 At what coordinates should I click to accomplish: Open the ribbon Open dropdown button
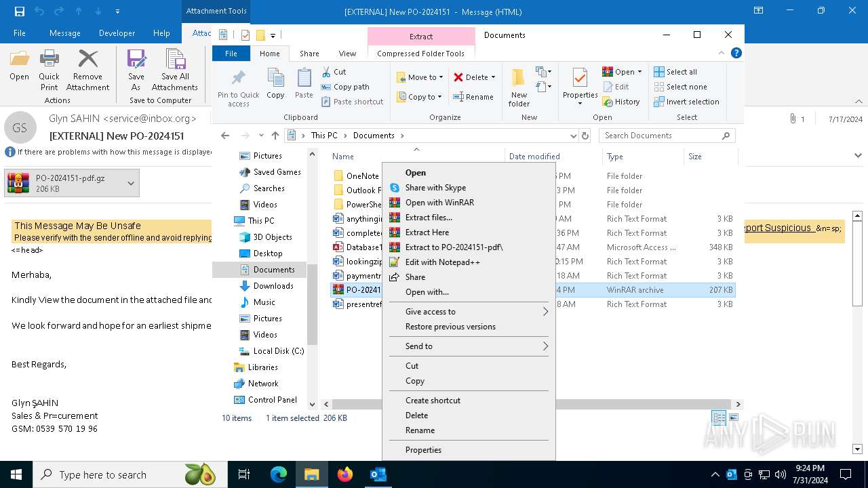click(x=622, y=72)
